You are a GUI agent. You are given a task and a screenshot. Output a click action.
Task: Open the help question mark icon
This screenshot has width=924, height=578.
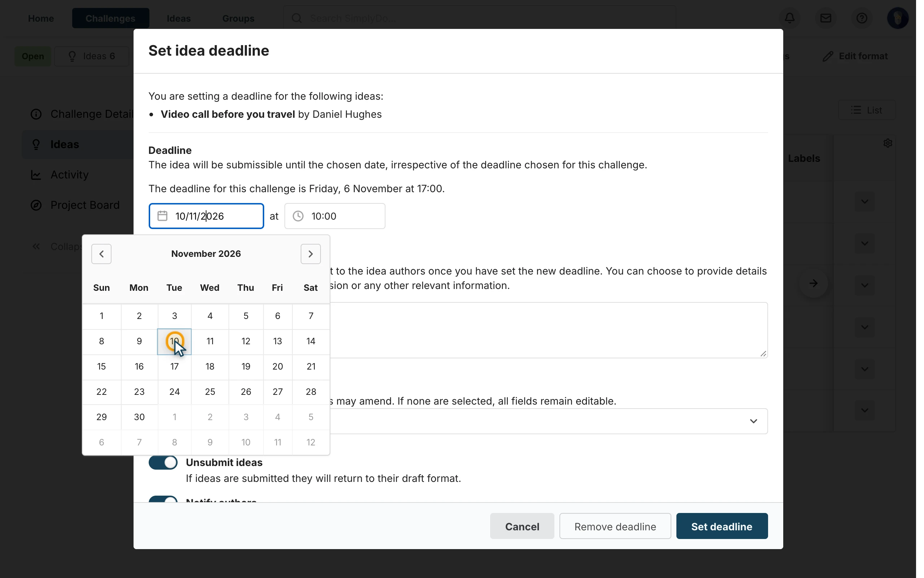coord(862,18)
